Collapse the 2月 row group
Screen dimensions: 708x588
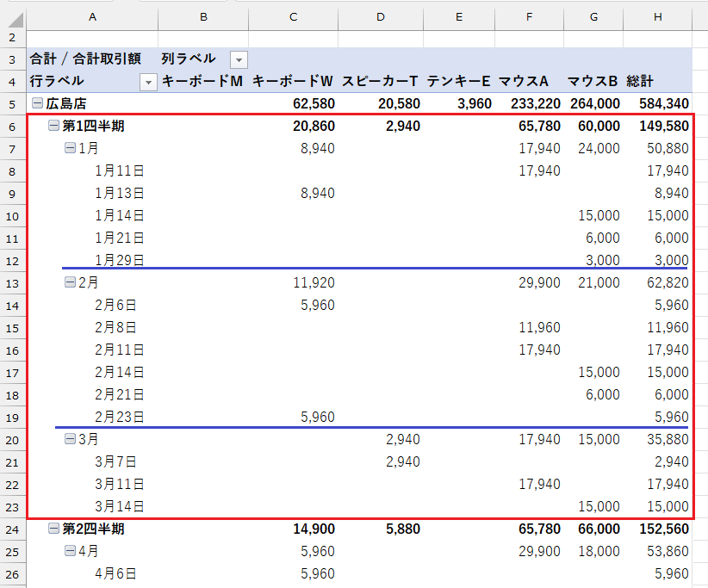(70, 283)
